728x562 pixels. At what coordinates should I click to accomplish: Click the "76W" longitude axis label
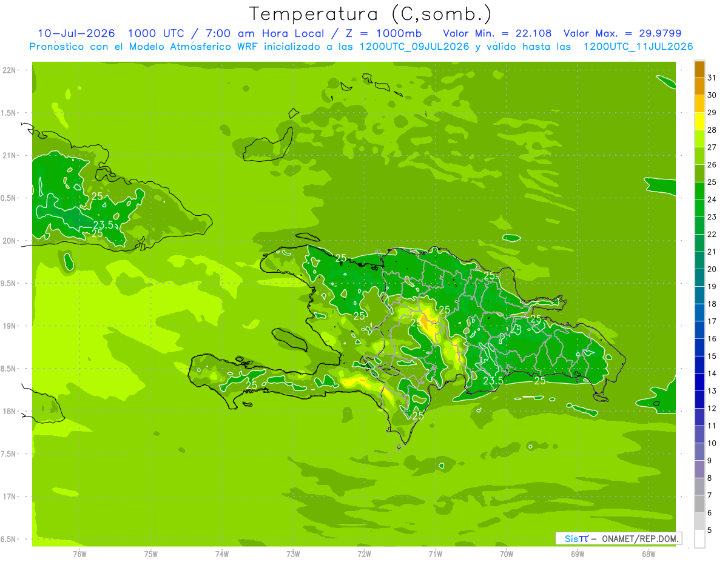tap(79, 554)
